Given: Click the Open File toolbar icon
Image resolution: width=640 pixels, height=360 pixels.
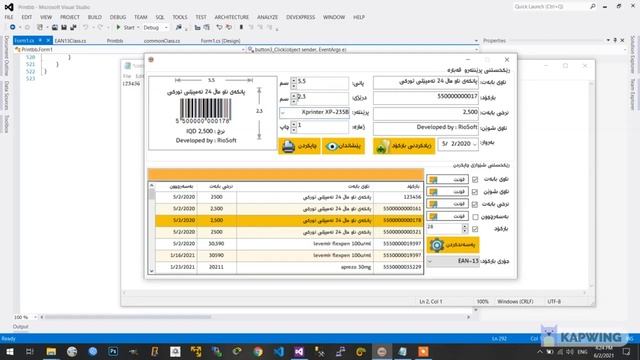Looking at the screenshot, I should tap(55, 27).
